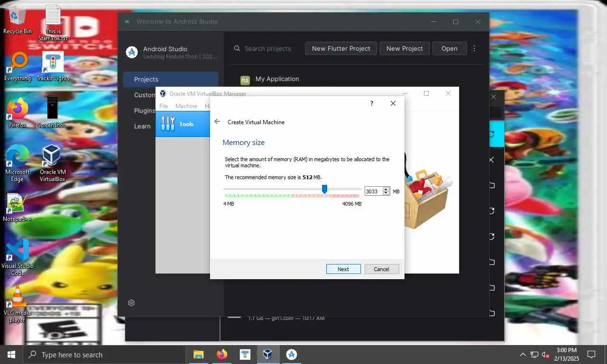Open the Recycle Bin desktop icon

click(17, 20)
